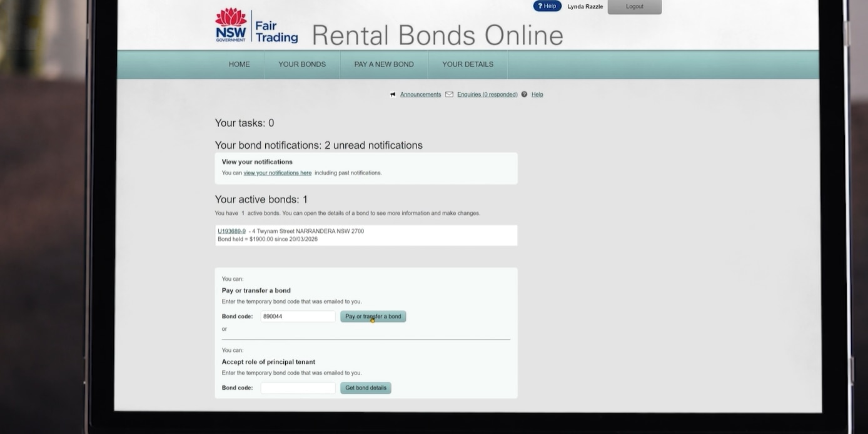Open enquiries via the envelope icon
Screen dimensions: 868x434
coord(450,94)
